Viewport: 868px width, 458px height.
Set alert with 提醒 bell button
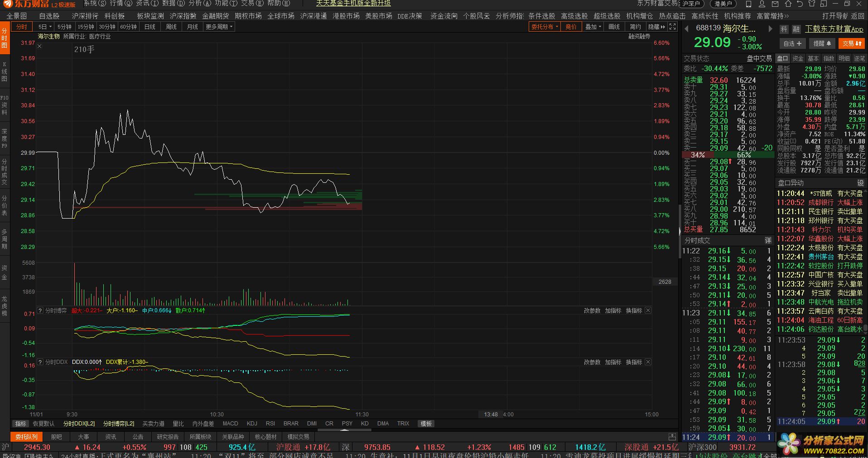tap(822, 43)
